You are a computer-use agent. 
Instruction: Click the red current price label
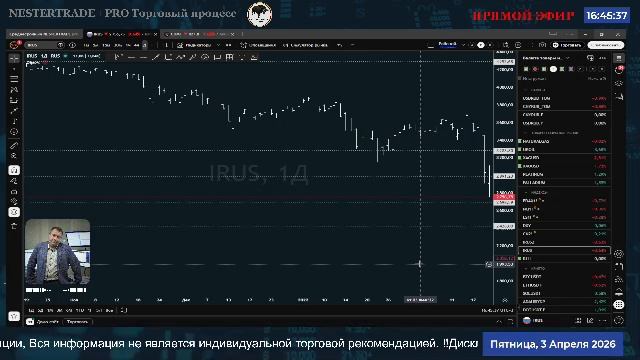pyautogui.click(x=504, y=197)
